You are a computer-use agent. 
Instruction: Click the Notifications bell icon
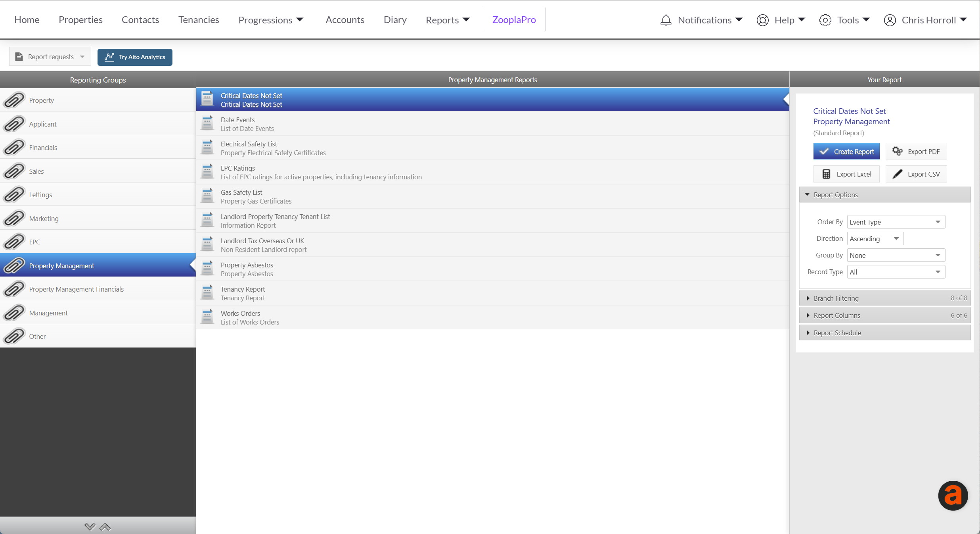(666, 20)
